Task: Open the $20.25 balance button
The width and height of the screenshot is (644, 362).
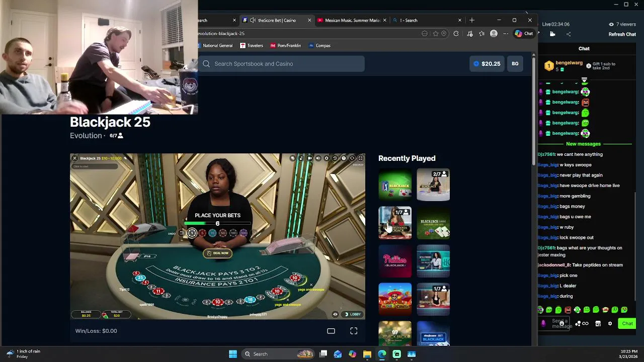Action: click(x=487, y=64)
